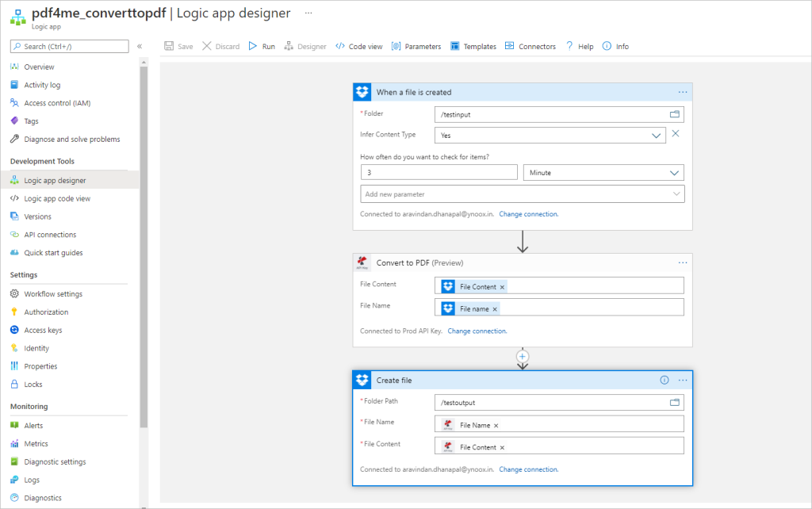Click the plus icon to insert step

click(x=522, y=357)
